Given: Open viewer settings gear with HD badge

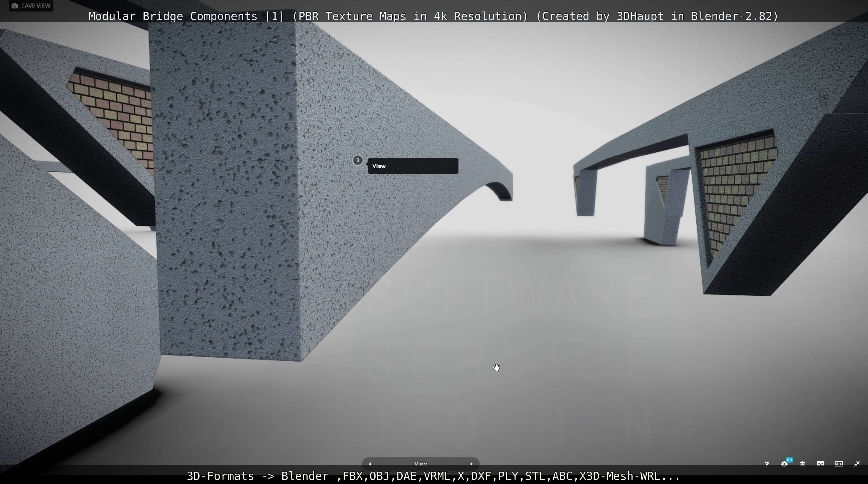Looking at the screenshot, I should 784,464.
